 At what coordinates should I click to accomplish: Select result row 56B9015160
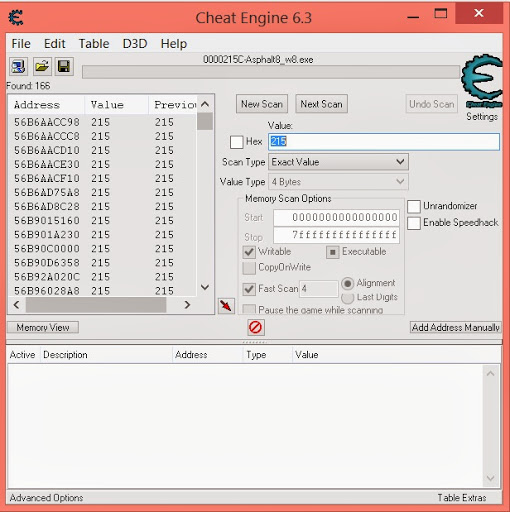pyautogui.click(x=103, y=221)
